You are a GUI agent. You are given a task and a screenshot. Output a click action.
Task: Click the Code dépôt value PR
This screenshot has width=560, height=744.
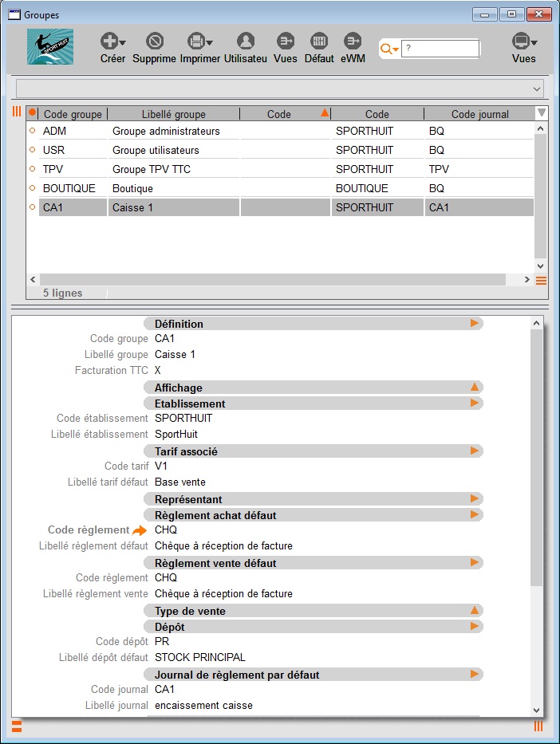pos(162,641)
